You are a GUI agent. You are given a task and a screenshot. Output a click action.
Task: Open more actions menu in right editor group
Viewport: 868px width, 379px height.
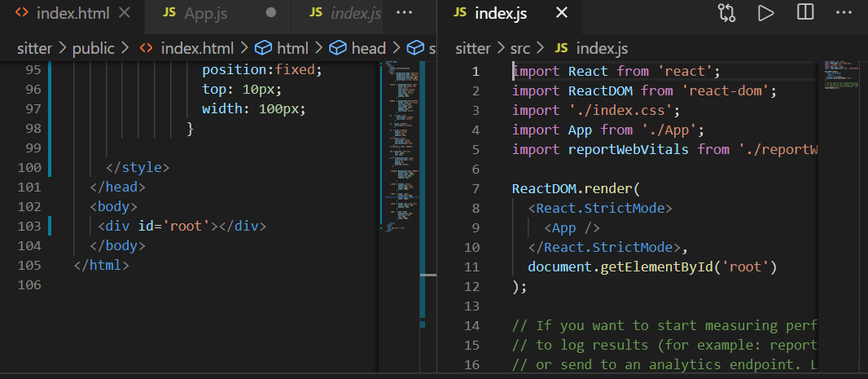click(x=844, y=13)
